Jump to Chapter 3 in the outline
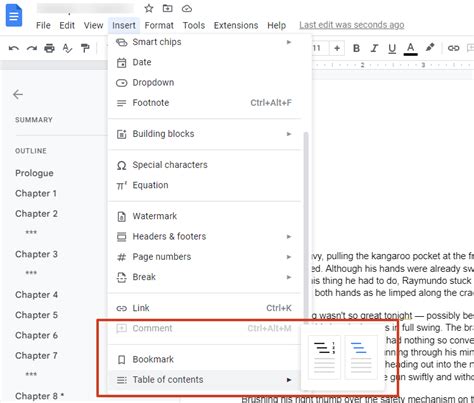The width and height of the screenshot is (474, 403). click(36, 254)
